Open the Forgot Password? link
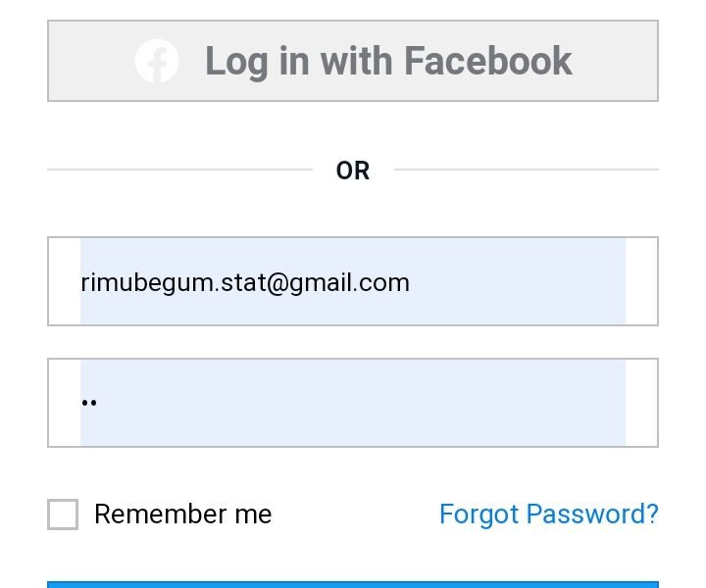The height and width of the screenshot is (588, 706). [x=549, y=514]
